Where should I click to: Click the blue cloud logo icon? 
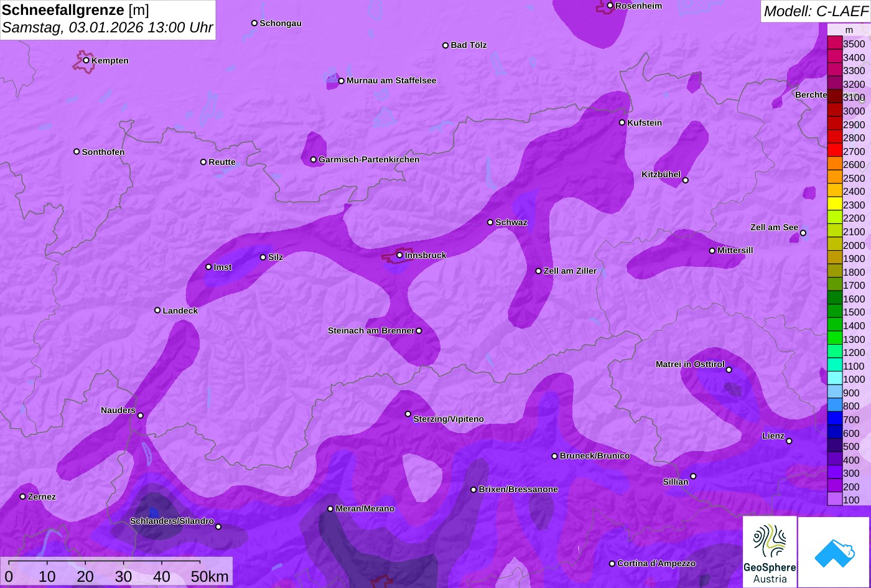[x=834, y=552]
